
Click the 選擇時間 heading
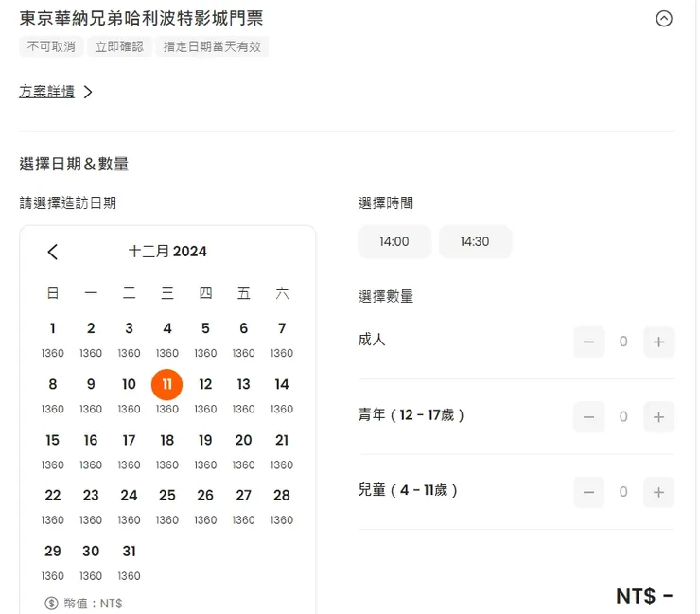(386, 203)
